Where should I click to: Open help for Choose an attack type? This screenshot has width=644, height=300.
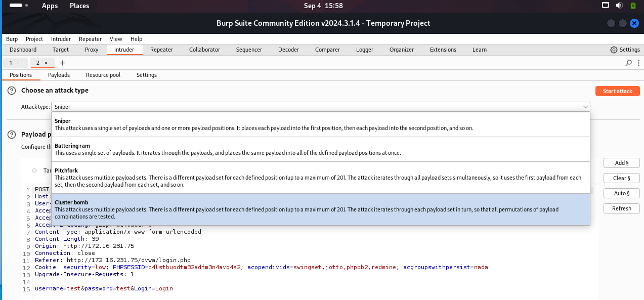click(12, 91)
